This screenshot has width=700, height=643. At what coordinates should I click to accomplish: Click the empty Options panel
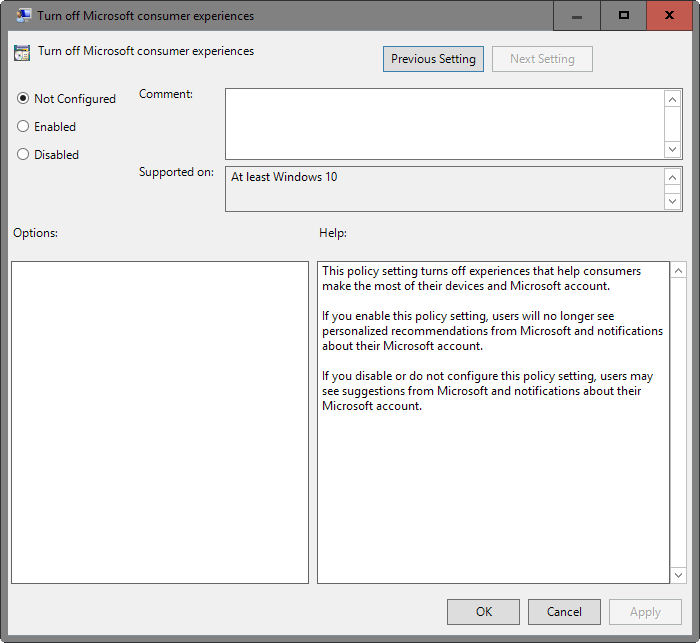click(x=160, y=422)
